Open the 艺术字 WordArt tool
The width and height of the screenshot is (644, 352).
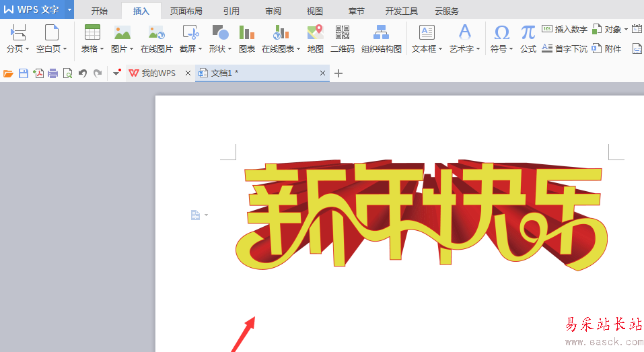point(464,32)
